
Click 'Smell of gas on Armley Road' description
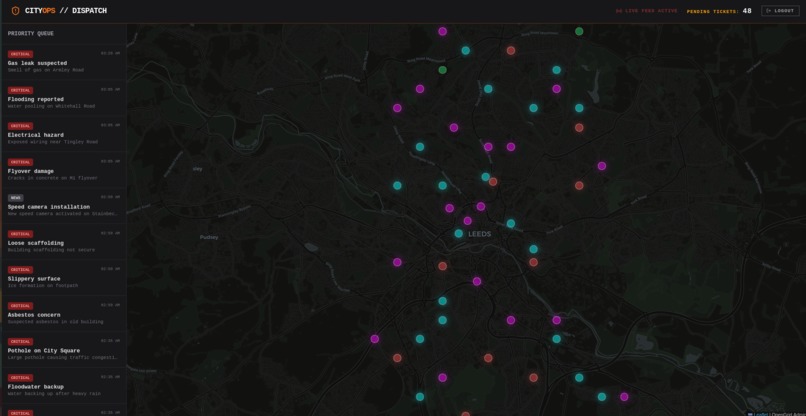coord(46,70)
